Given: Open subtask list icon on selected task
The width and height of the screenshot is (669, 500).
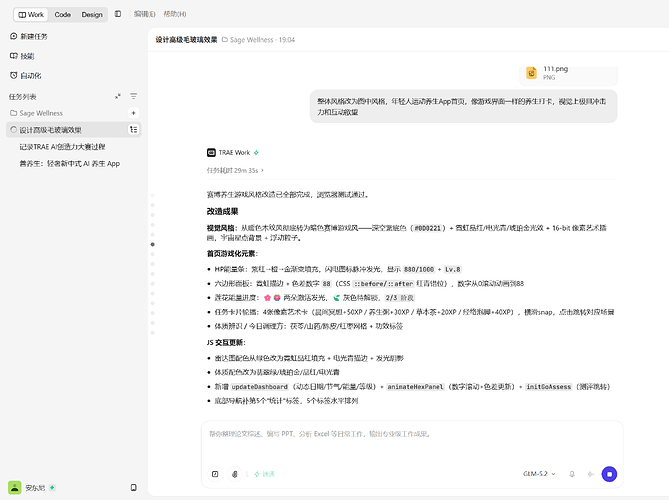Looking at the screenshot, I should pyautogui.click(x=134, y=130).
